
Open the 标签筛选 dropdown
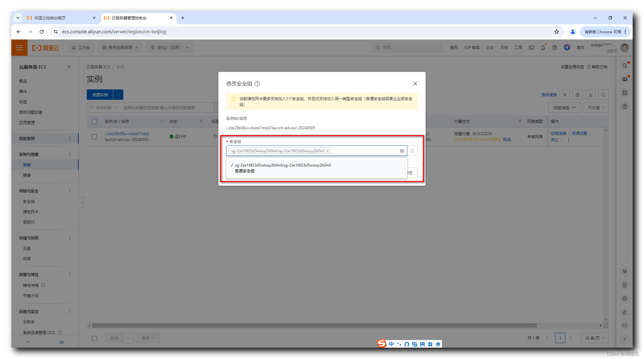pyautogui.click(x=564, y=108)
